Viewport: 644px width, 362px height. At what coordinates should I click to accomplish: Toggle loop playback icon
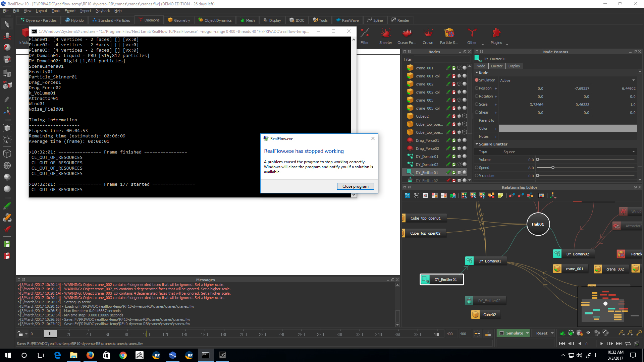[x=628, y=344]
